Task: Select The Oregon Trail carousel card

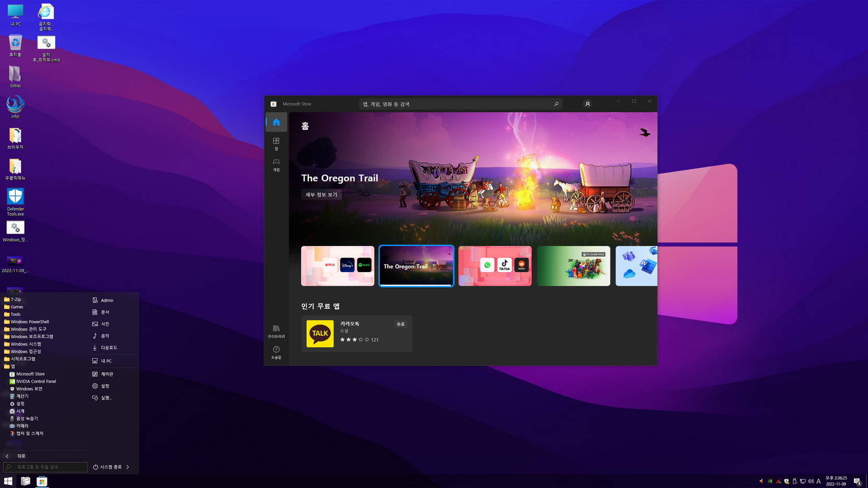Action: click(x=416, y=266)
